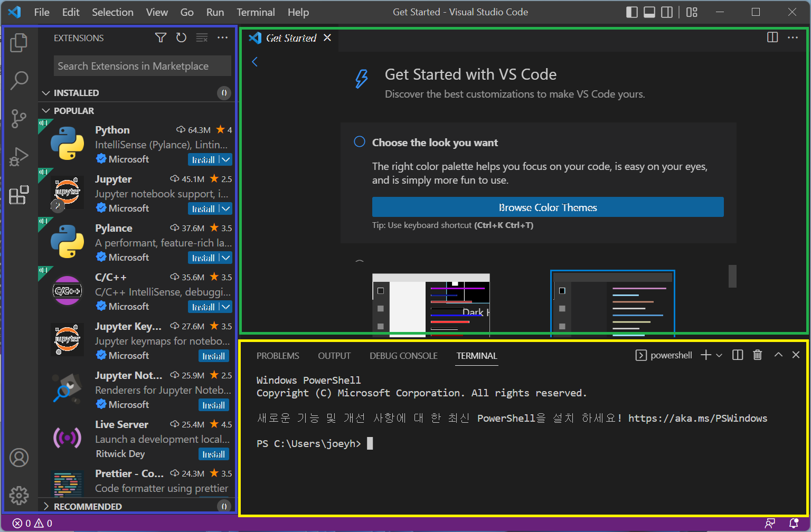
Task: Open the Help menu
Action: pyautogui.click(x=298, y=12)
